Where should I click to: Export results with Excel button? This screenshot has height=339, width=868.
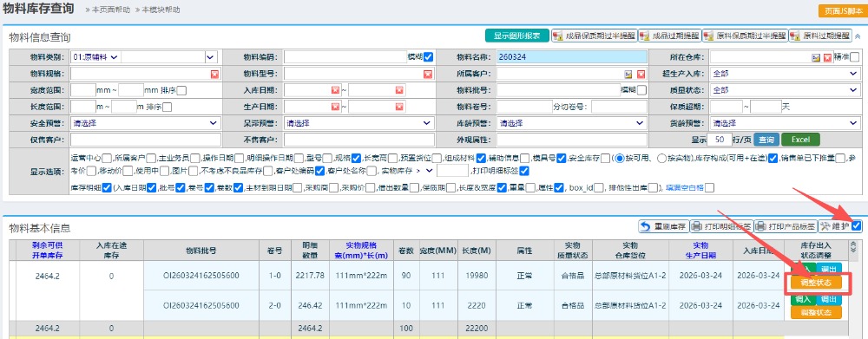coord(800,140)
